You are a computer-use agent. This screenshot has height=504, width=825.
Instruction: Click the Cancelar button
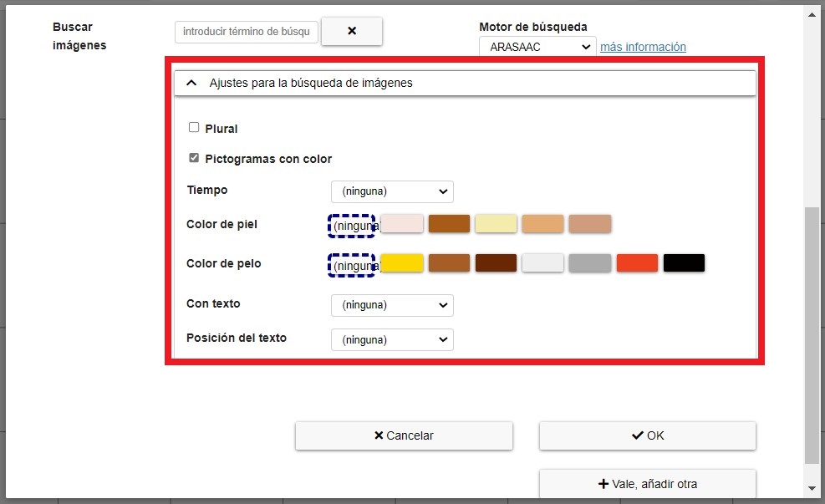404,435
